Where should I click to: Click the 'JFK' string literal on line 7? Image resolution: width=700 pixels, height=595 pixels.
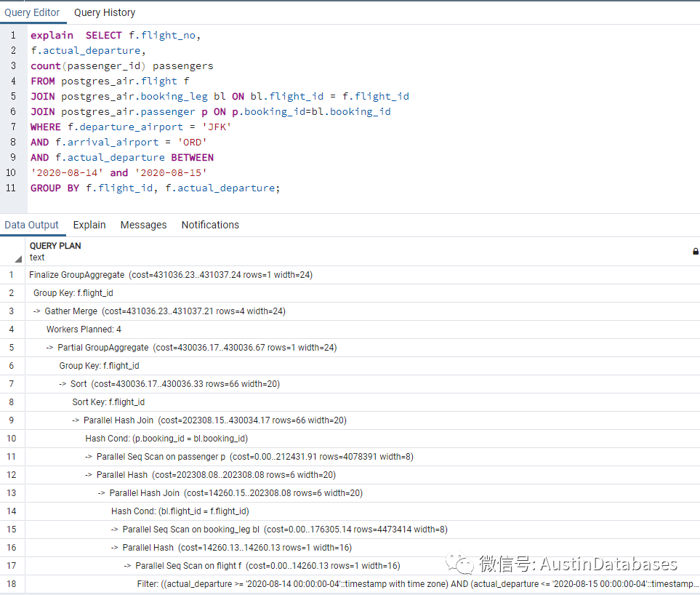click(x=217, y=127)
